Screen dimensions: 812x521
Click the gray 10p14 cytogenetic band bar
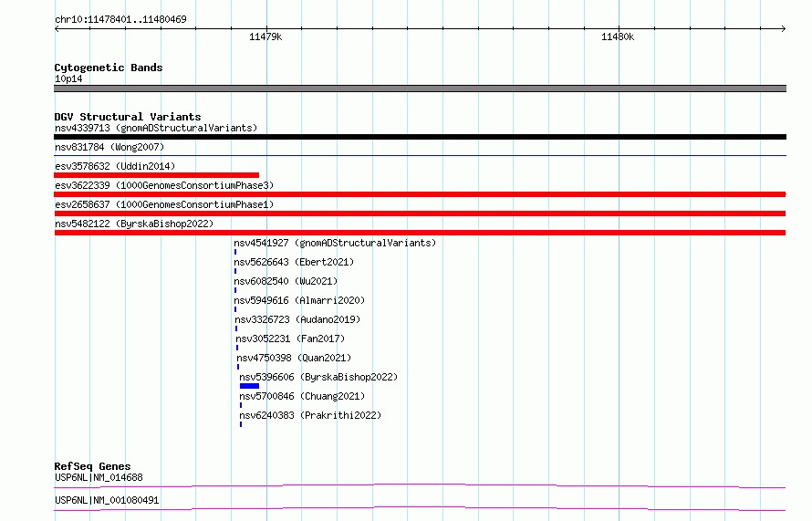click(420, 89)
